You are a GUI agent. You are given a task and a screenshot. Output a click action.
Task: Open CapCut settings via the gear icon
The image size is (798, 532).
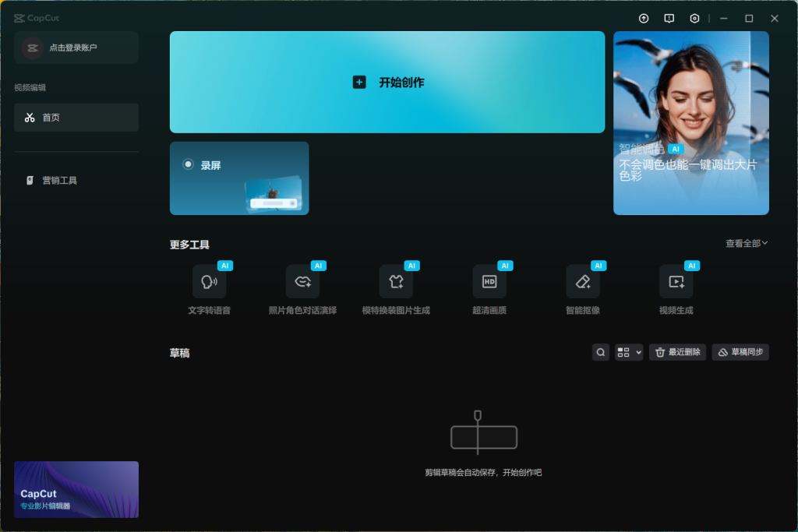click(x=694, y=17)
